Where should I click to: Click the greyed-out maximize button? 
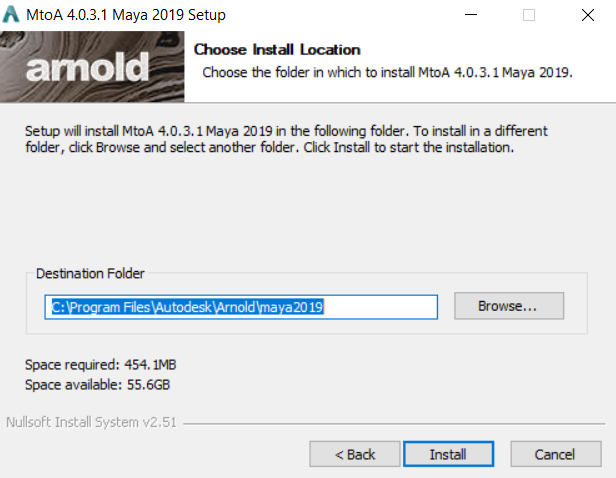click(529, 15)
